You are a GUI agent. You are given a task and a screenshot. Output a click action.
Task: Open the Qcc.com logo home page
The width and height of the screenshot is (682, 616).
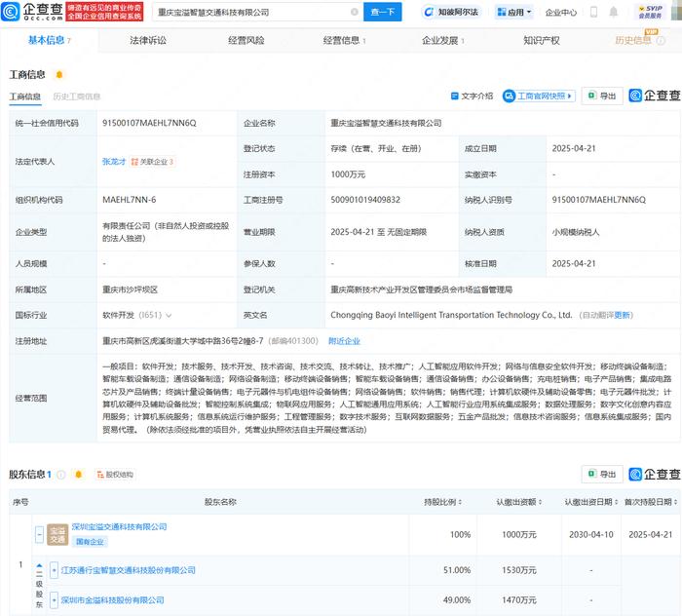32,12
